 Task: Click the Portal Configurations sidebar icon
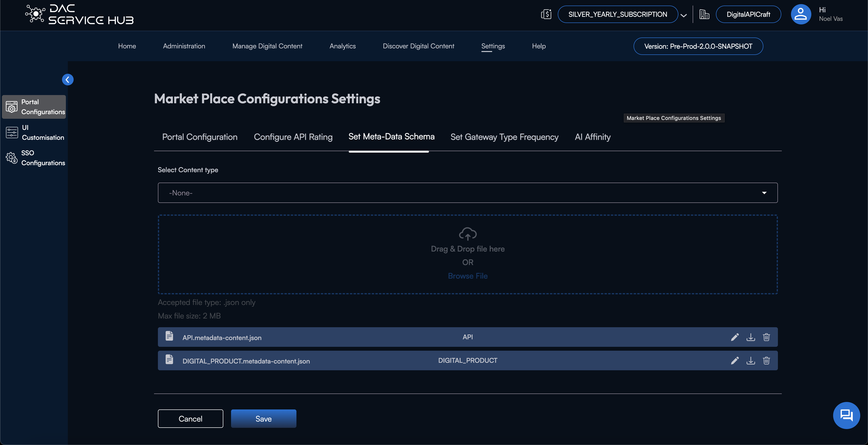11,107
